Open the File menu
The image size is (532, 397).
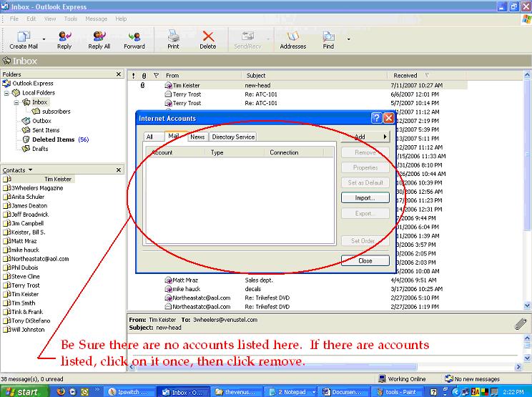click(x=14, y=19)
